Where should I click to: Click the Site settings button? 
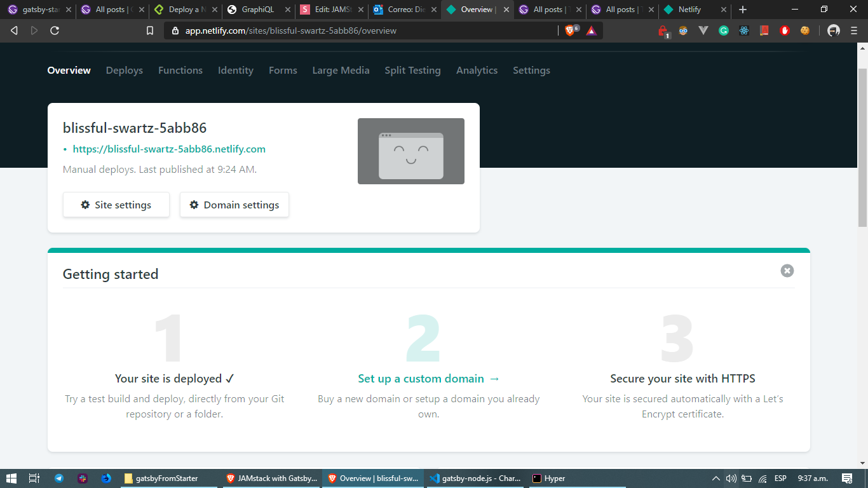coord(116,205)
